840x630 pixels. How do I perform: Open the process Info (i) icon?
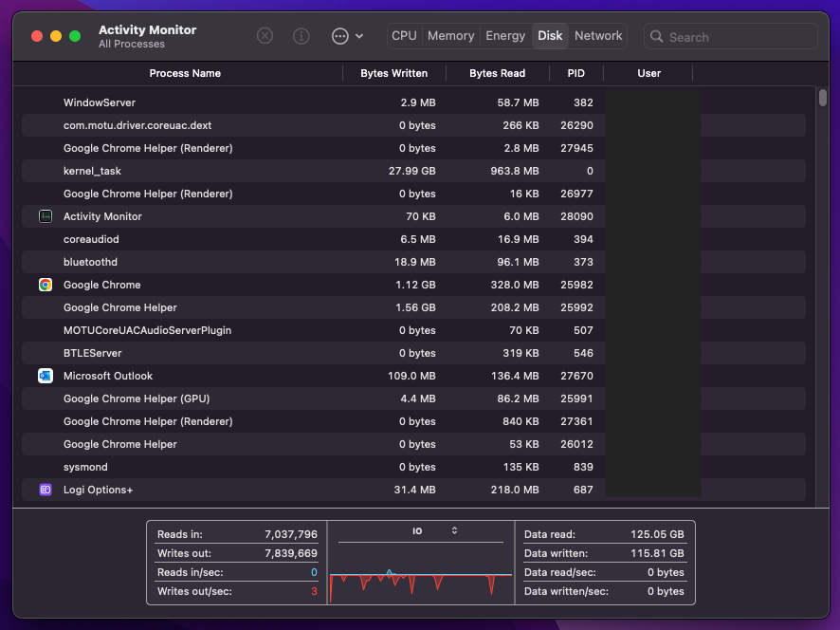click(x=301, y=36)
